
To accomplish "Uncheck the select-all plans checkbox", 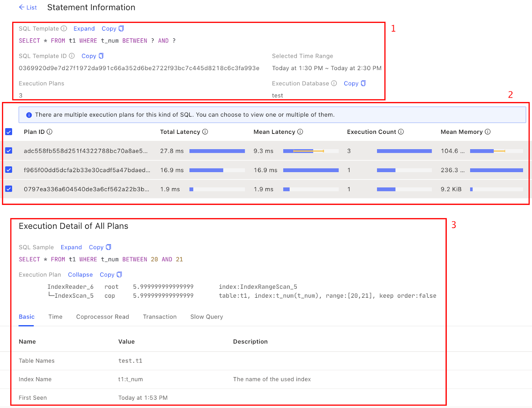I will pyautogui.click(x=9, y=132).
